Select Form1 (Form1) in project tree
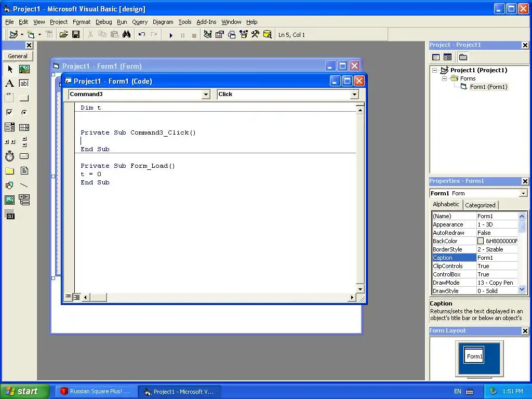Screen dimensions: 532x399 (x=488, y=87)
